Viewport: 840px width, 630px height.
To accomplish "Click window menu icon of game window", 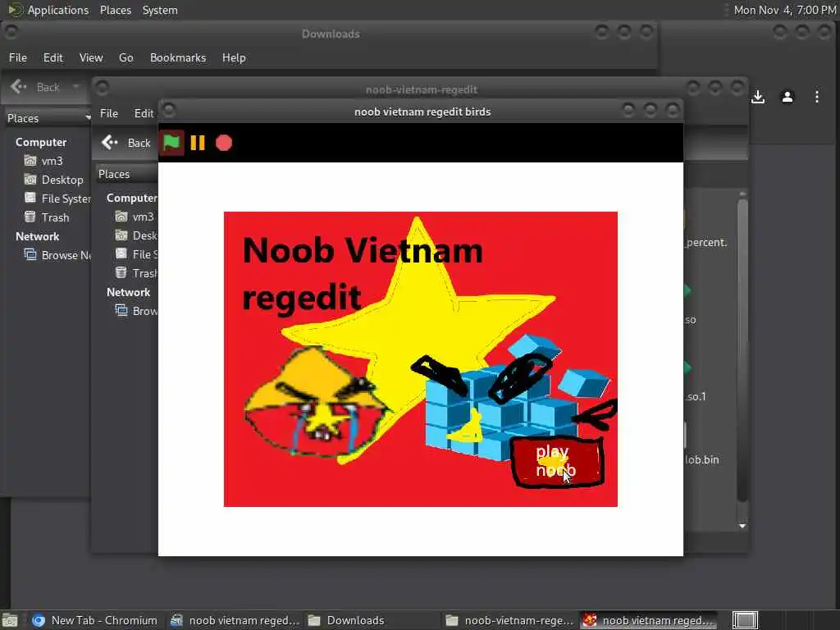I will (169, 111).
